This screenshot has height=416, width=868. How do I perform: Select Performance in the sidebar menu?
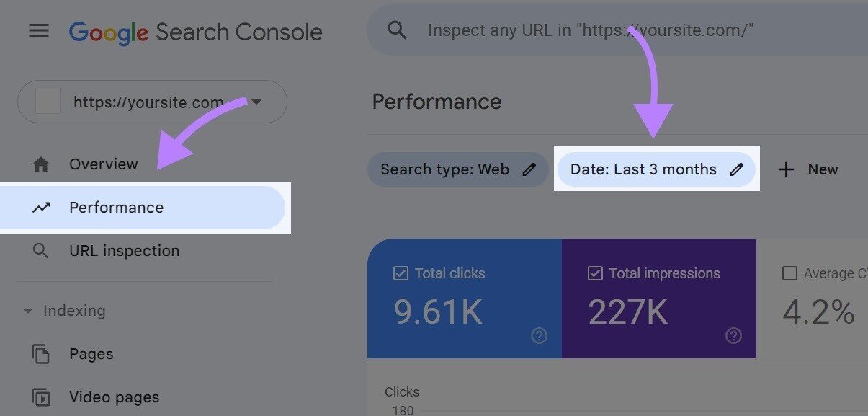[x=116, y=207]
